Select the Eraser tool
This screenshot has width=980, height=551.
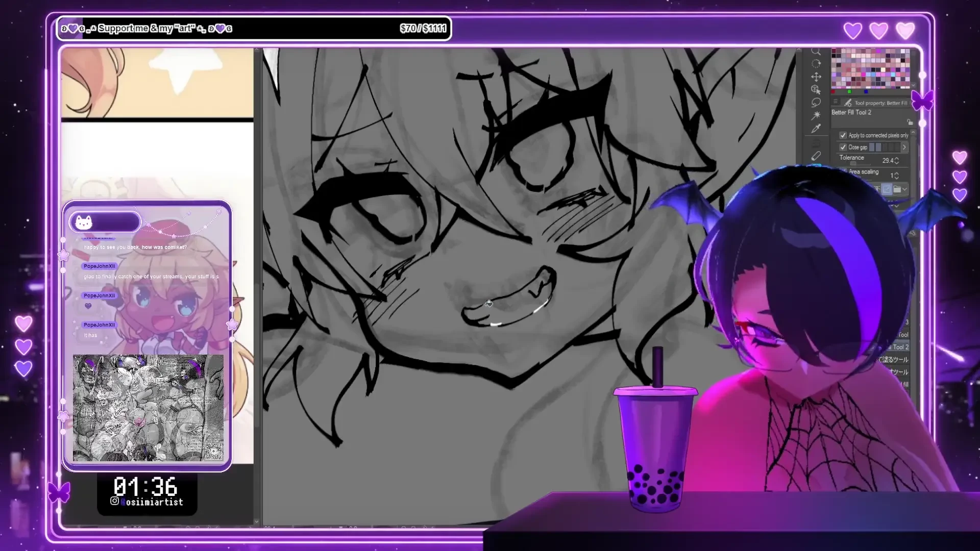pos(816,156)
